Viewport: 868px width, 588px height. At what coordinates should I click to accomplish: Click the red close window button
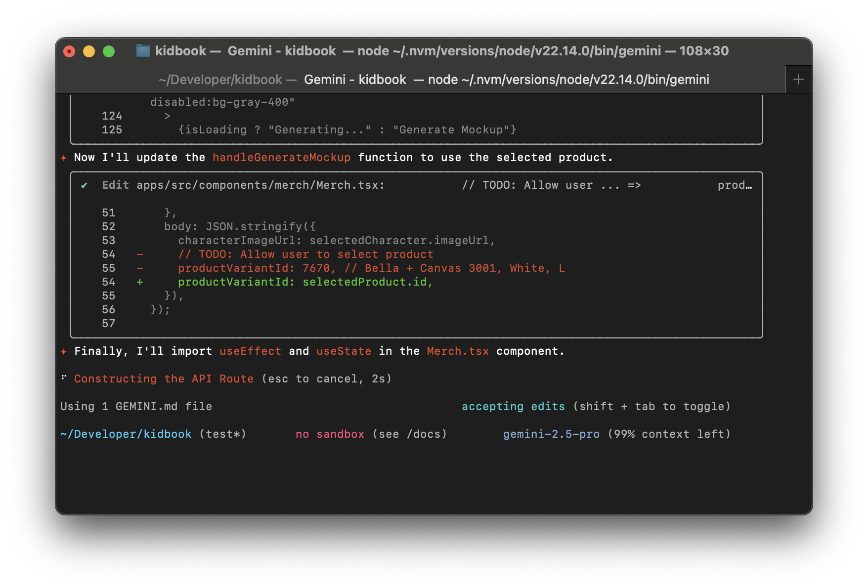click(x=69, y=51)
